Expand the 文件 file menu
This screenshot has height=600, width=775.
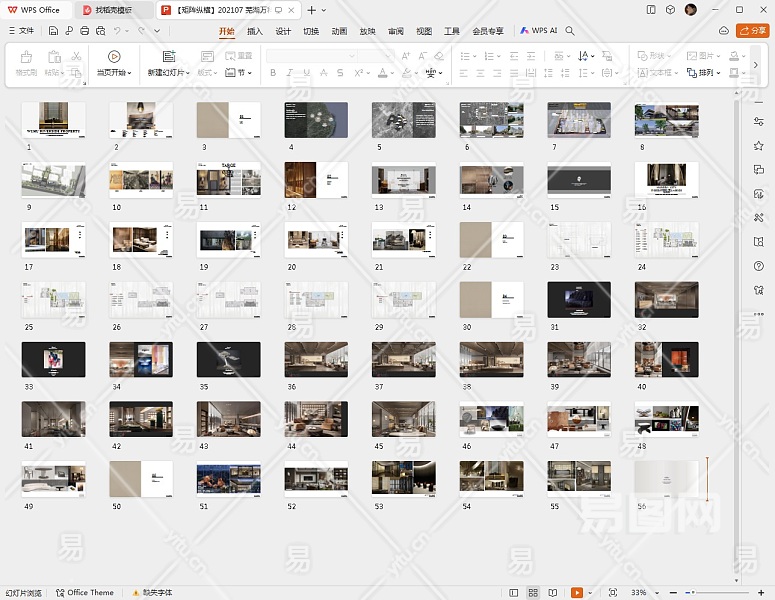click(20, 31)
